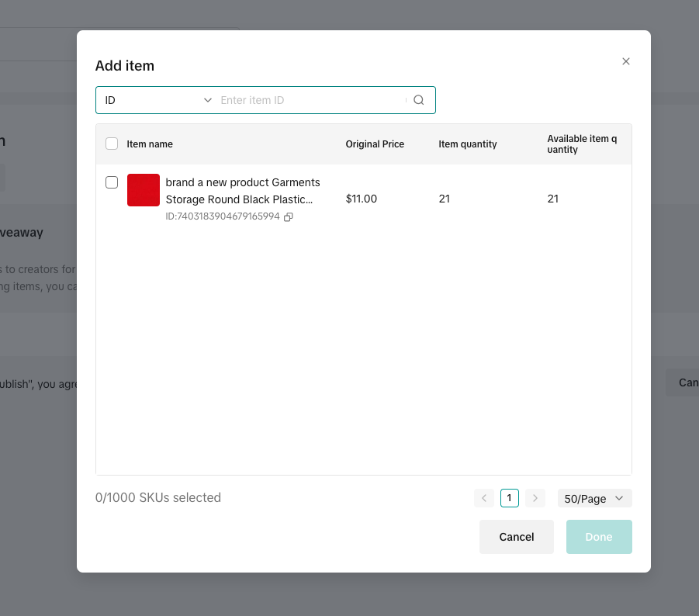
Task: Click the Garments Storage product name
Action: (x=242, y=191)
